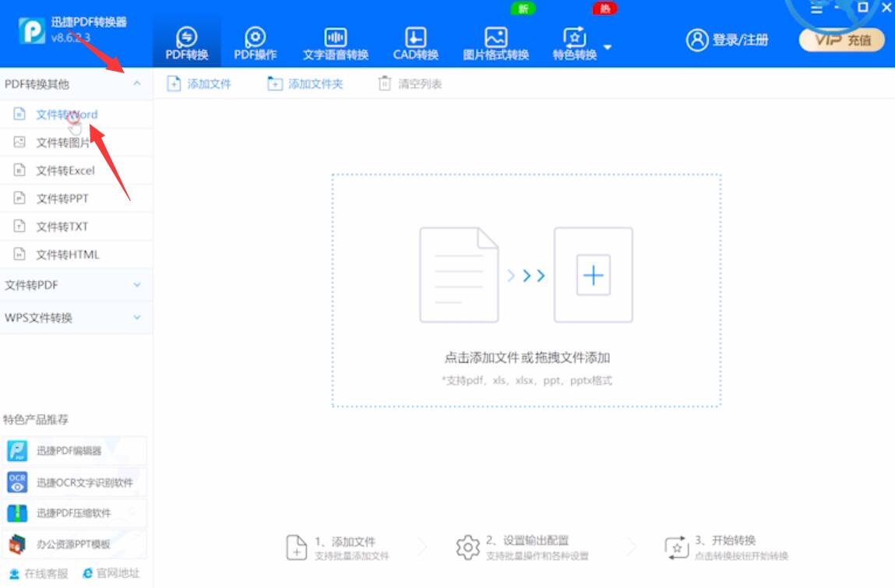The height and width of the screenshot is (588, 895).
Task: Click the 文件转Word document icon
Action: coord(19,114)
